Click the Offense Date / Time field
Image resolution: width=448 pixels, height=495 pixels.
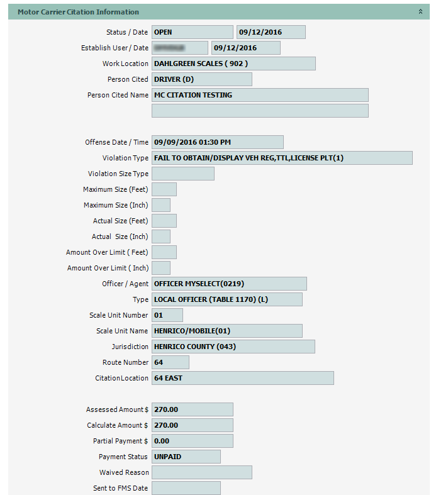217,142
